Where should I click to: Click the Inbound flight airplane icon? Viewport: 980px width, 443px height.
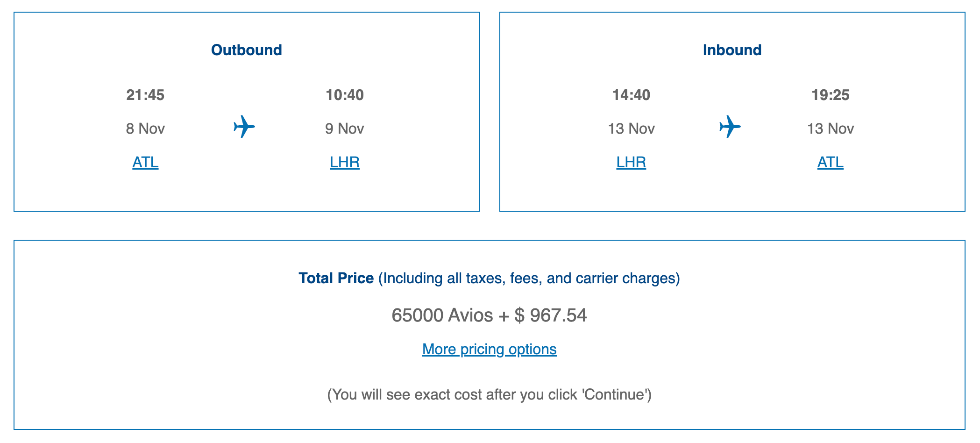pyautogui.click(x=730, y=127)
